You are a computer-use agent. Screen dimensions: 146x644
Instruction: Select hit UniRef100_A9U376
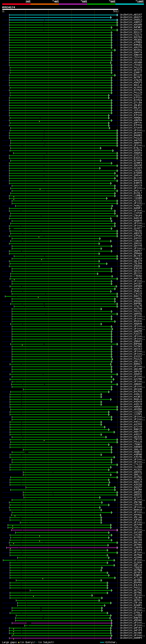[x=131, y=47]
